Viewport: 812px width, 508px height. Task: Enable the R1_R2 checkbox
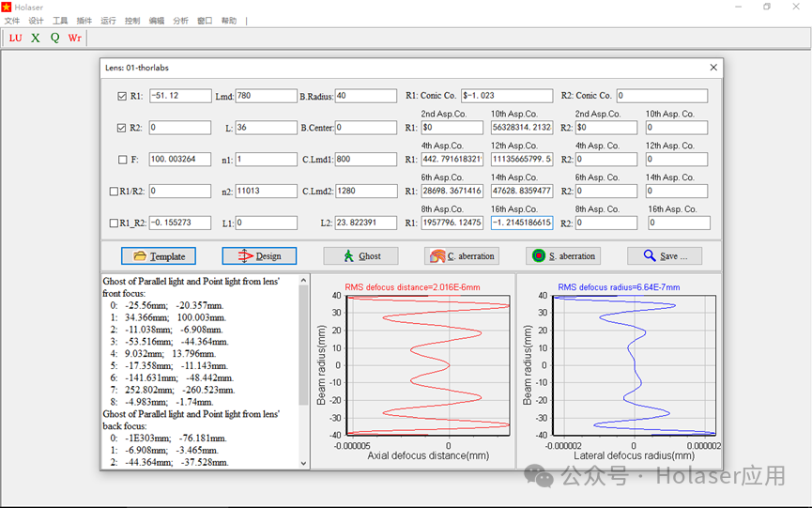114,223
